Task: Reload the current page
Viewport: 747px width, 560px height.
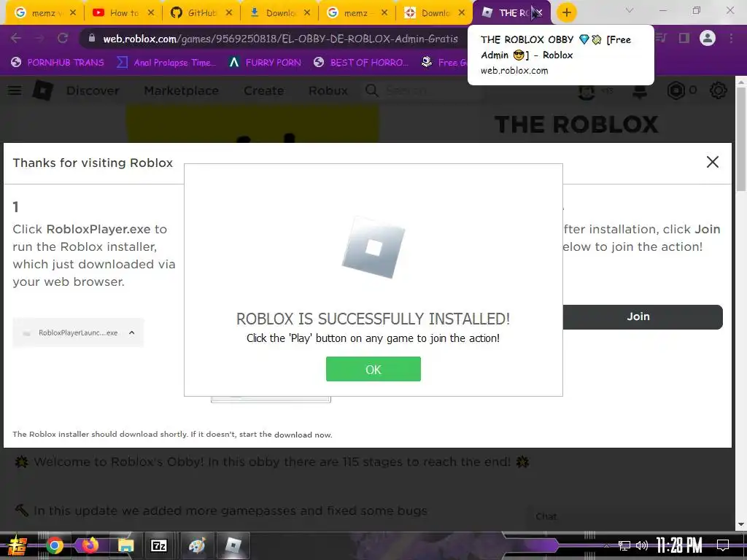Action: 63,38
